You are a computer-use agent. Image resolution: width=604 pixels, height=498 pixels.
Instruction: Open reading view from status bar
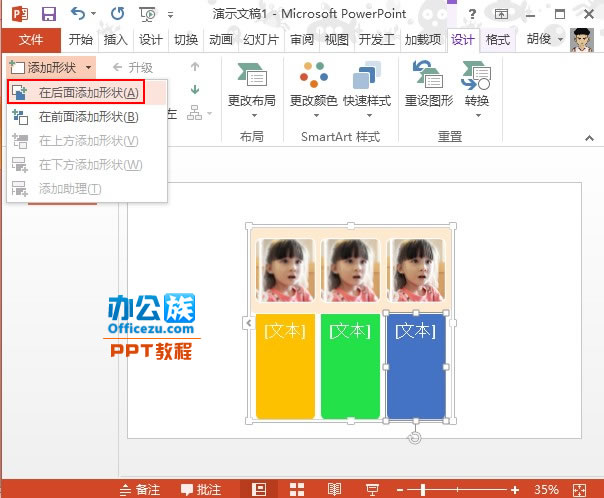point(334,489)
